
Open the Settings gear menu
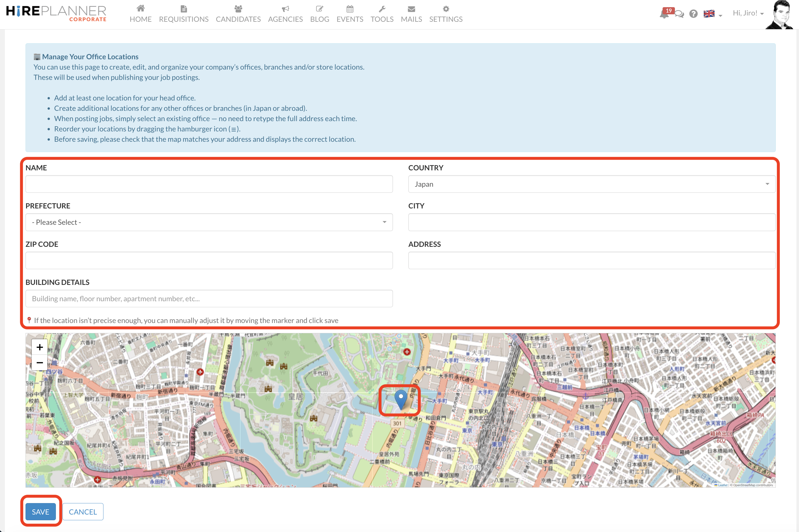[446, 14]
